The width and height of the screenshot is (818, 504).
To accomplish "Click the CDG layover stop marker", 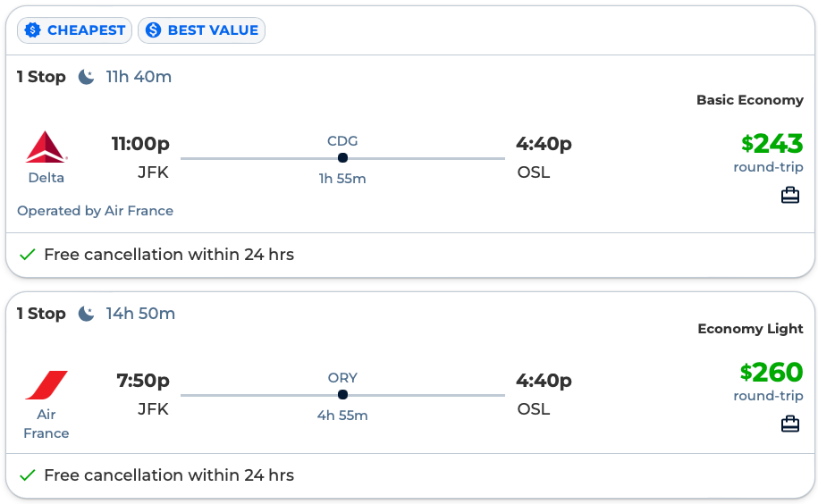I will point(342,158).
